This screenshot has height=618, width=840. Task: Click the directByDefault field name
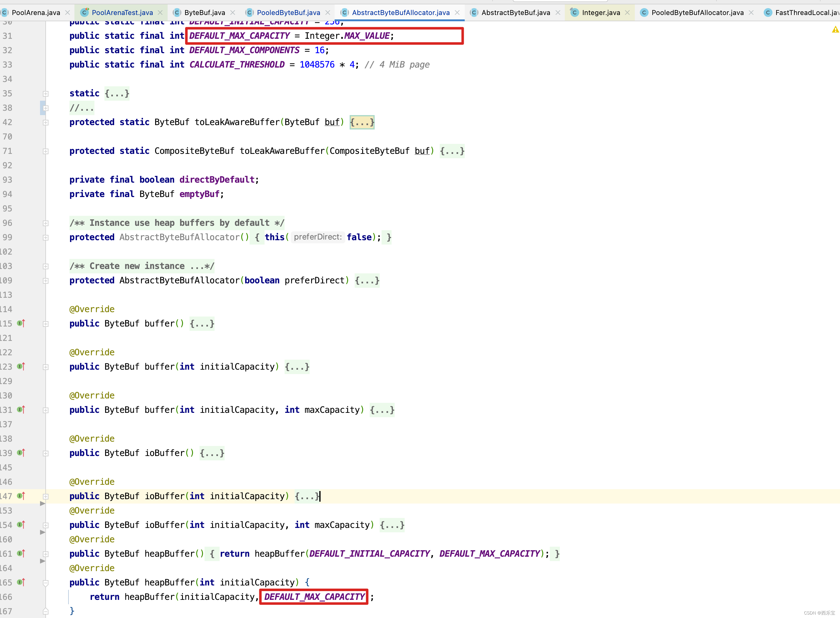[217, 180]
